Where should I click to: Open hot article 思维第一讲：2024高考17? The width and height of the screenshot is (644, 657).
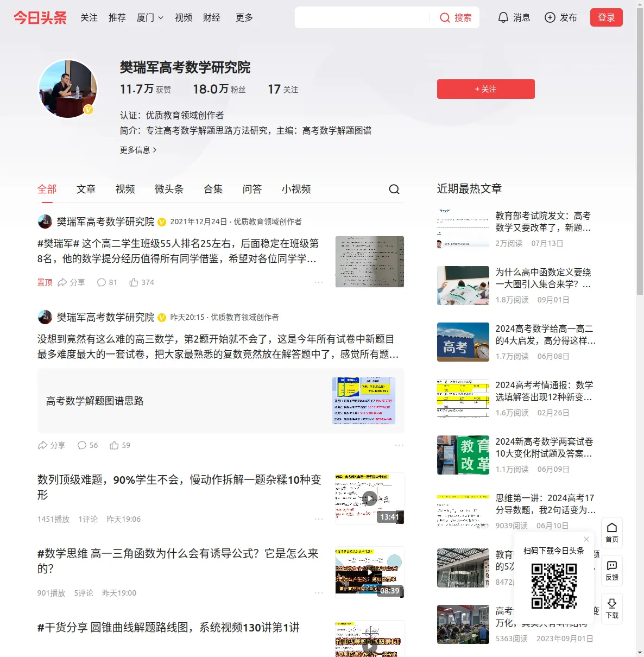546,504
